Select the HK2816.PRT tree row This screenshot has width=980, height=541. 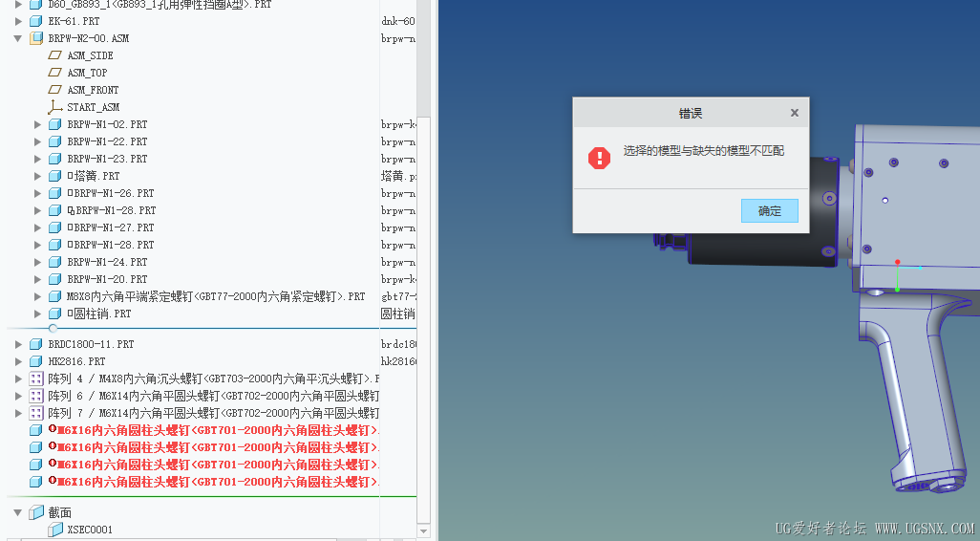click(x=76, y=361)
